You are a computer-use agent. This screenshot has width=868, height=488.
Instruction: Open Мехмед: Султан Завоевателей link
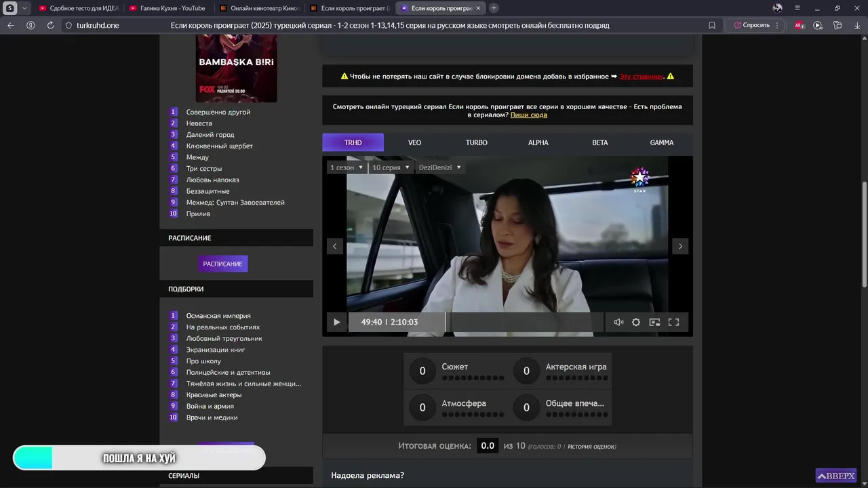235,203
